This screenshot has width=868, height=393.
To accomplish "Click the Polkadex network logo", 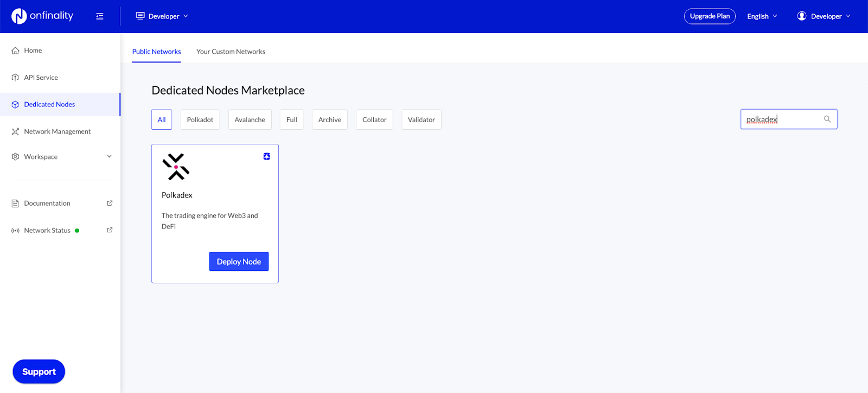I will pos(176,167).
